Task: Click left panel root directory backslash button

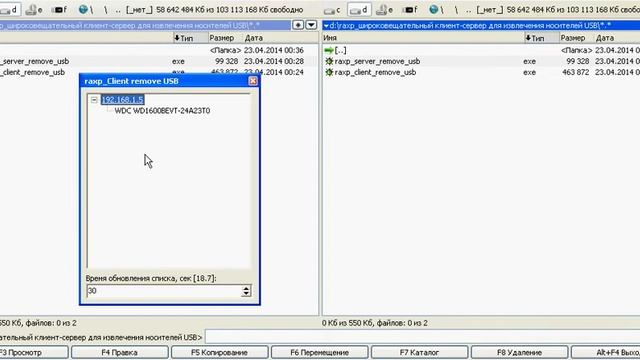Action: (x=105, y=9)
